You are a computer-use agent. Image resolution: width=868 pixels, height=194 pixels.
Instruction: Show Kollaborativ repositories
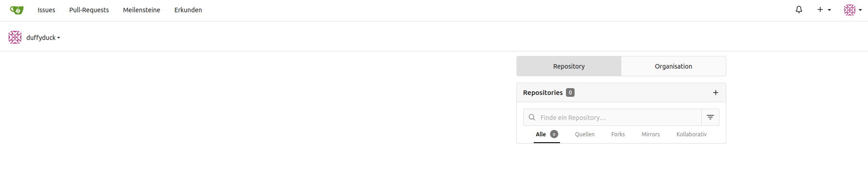pos(691,134)
